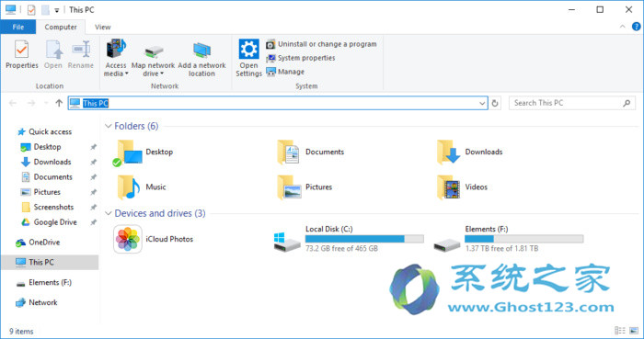
Task: Switch to the Computer ribbon tab
Action: pos(61,27)
